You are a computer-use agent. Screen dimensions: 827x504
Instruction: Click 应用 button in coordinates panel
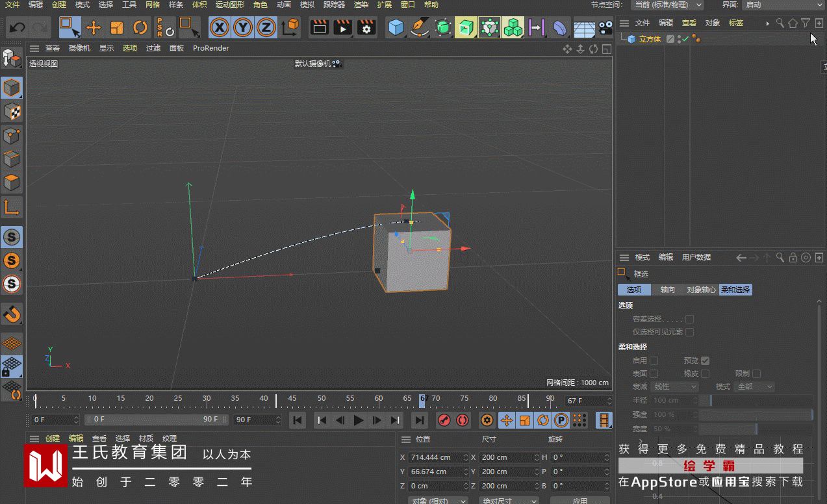click(579, 501)
